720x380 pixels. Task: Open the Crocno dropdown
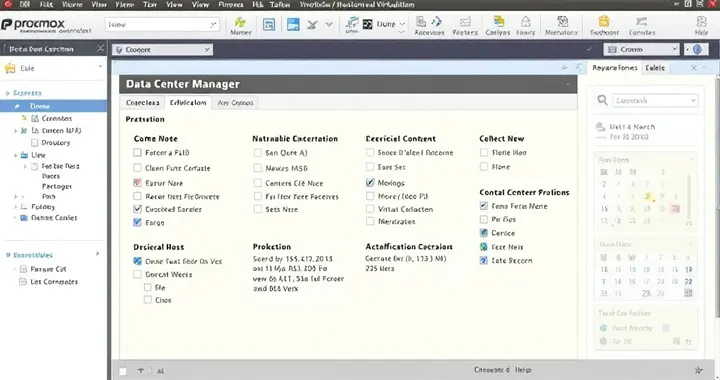641,49
